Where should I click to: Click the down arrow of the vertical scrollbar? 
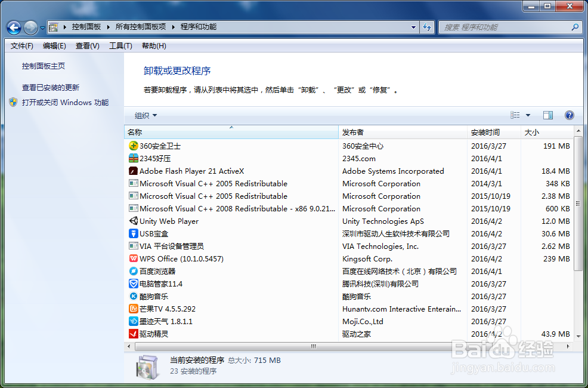tap(578, 336)
